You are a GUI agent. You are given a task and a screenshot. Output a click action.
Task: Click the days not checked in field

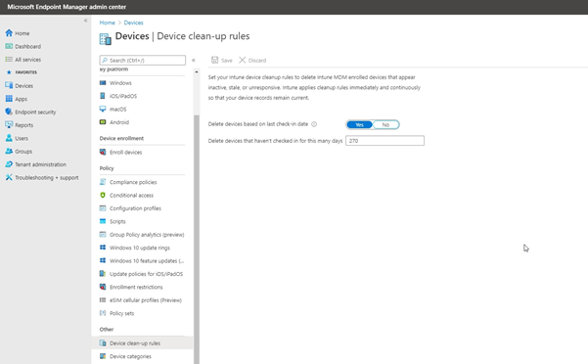[x=384, y=141]
